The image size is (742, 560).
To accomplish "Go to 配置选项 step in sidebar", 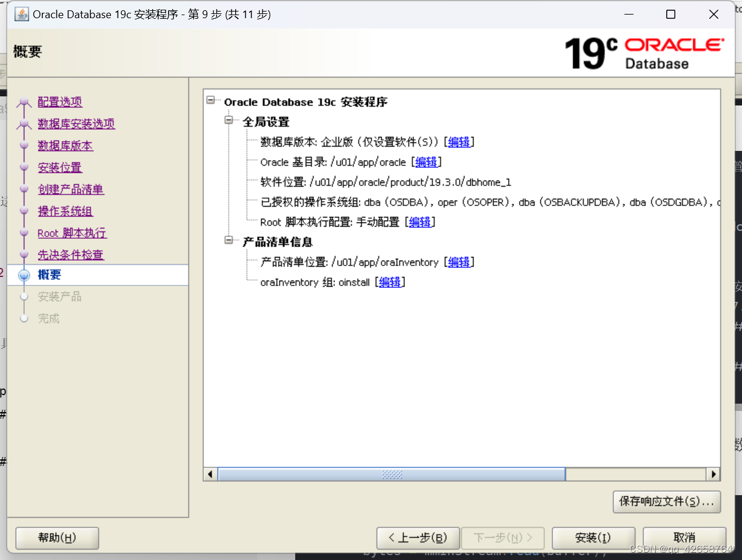I will (x=60, y=102).
